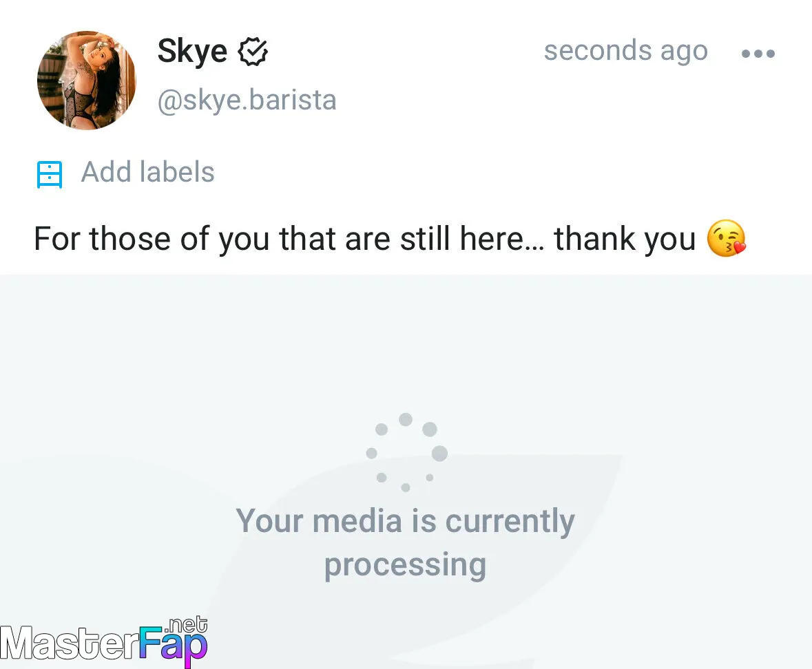Image resolution: width=812 pixels, height=669 pixels.
Task: Click the word 'processing' under the spinner
Action: point(406,564)
